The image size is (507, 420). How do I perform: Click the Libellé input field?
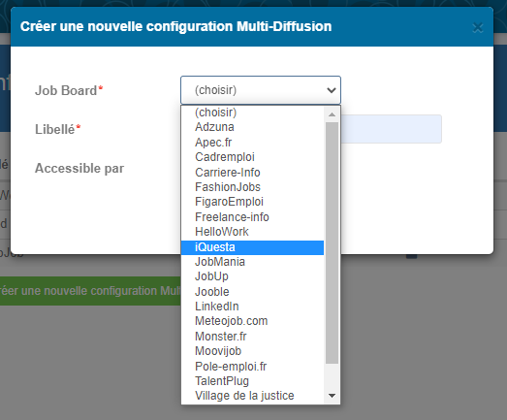(x=391, y=129)
